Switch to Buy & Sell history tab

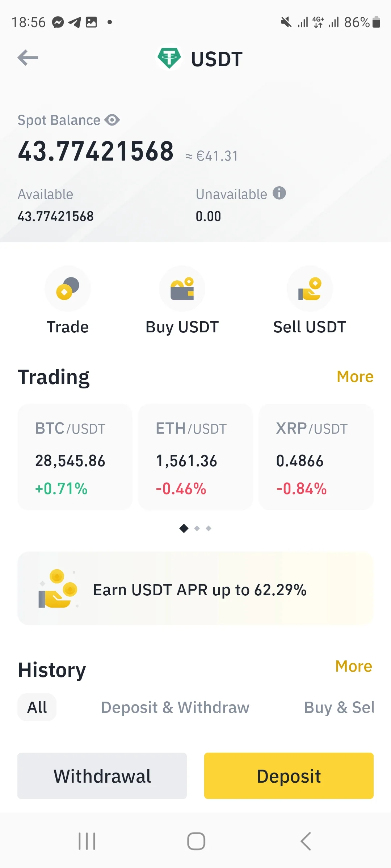(339, 707)
